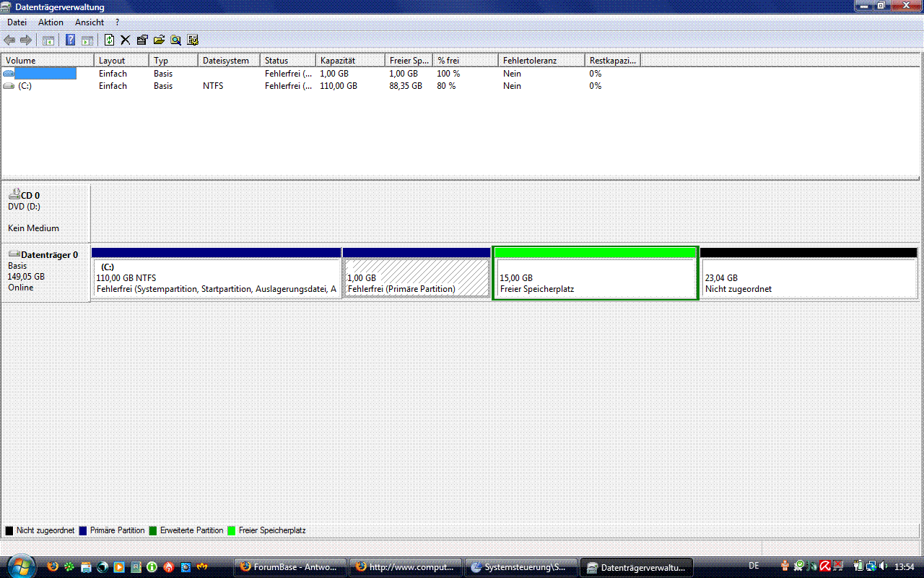
Task: Open the Datei menu
Action: tap(17, 22)
